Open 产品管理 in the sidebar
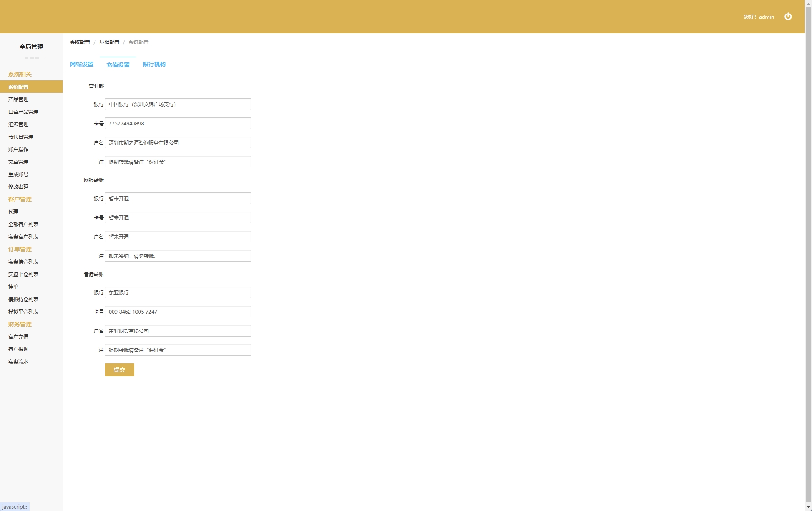Screen dimensions: 812x511 (18, 99)
